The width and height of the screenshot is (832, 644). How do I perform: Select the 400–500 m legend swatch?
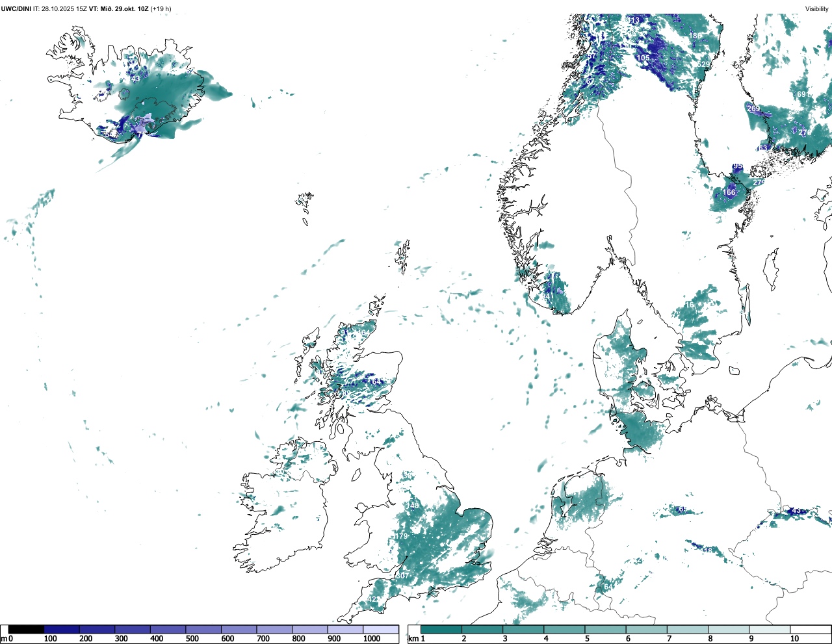tap(168, 630)
